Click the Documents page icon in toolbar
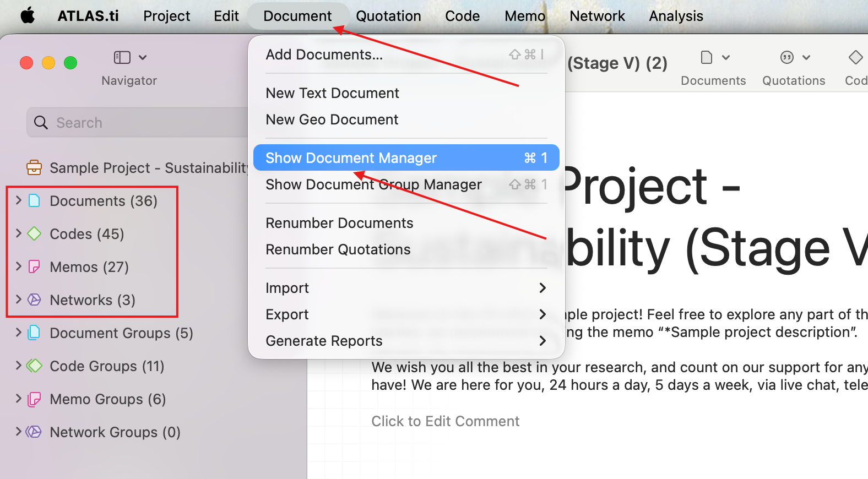The image size is (868, 479). click(x=707, y=57)
